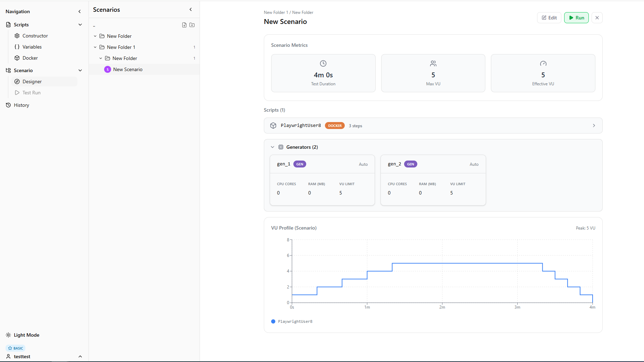Click the Constructor gear icon
The width and height of the screenshot is (644, 362).
[17, 36]
